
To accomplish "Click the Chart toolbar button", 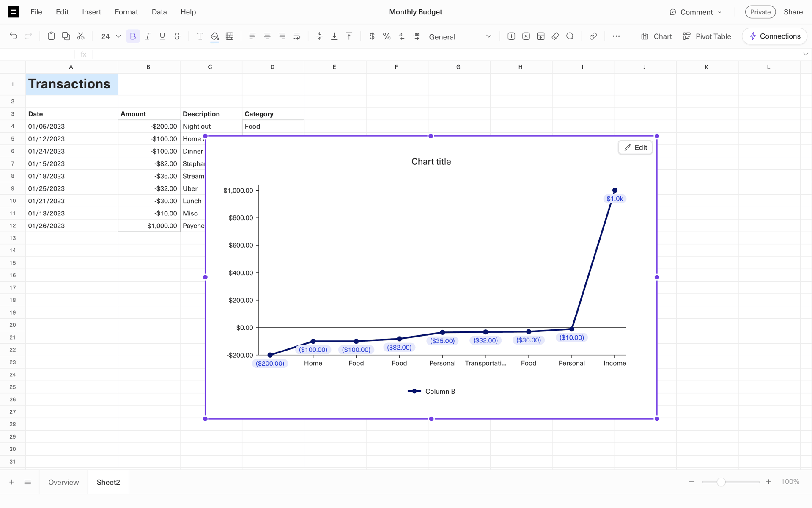I will point(656,36).
